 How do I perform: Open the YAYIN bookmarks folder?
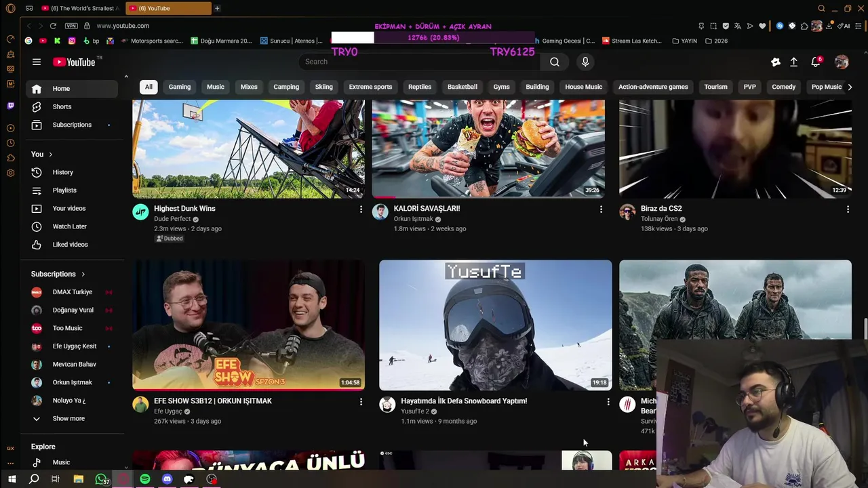684,41
